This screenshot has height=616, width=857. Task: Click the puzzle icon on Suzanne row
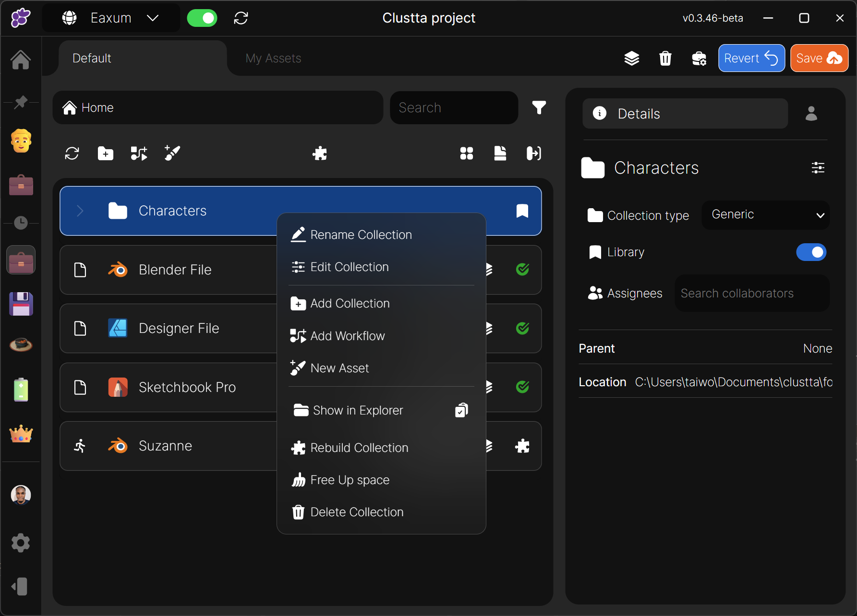tap(522, 446)
